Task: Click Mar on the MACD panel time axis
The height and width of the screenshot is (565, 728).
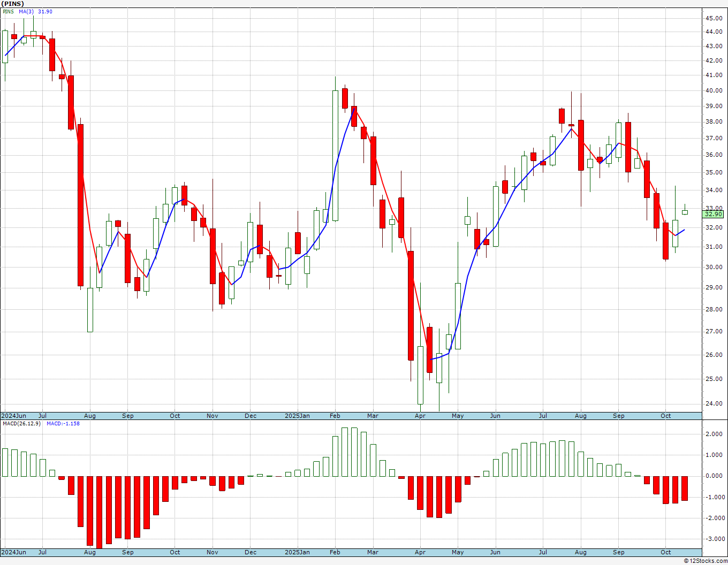Action: (x=373, y=552)
